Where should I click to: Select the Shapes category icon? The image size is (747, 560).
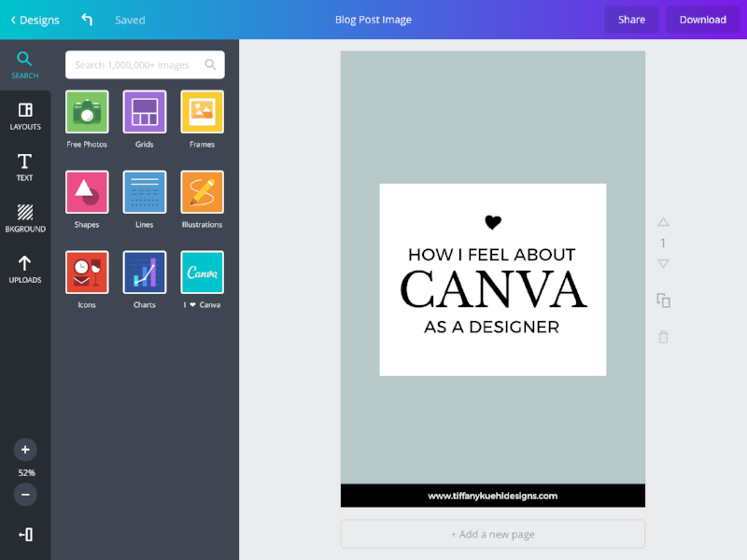[87, 192]
